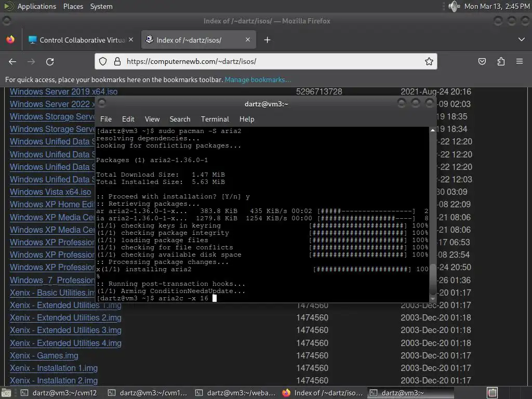Click the 5296713728 file size text
The height and width of the screenshot is (399, 532).
tap(319, 91)
